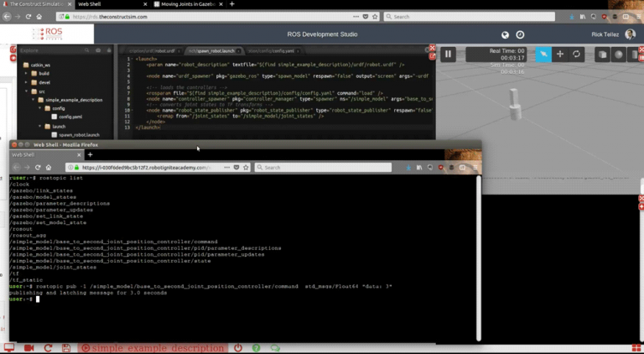Collapse the src folder
This screenshot has height=354, width=644.
[26, 91]
